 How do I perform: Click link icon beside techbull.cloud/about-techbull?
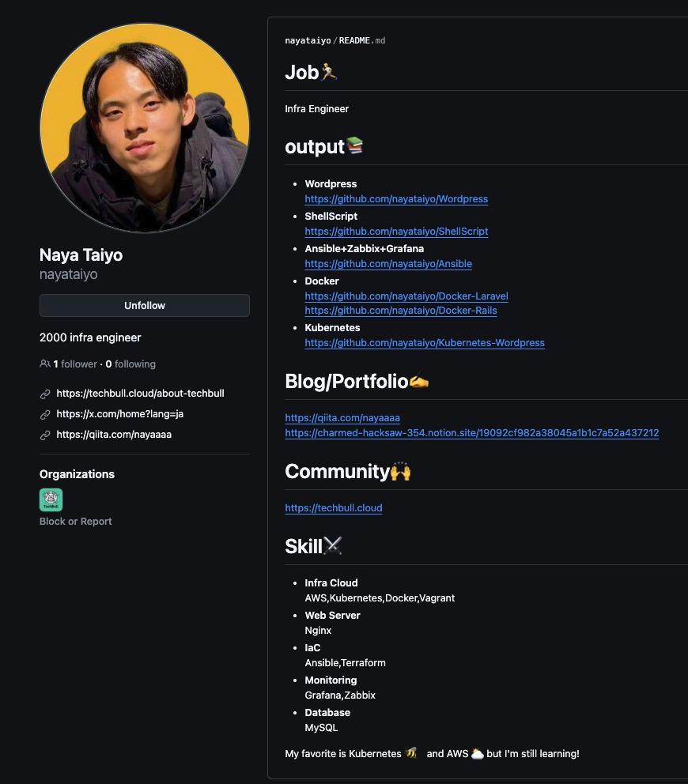point(45,394)
